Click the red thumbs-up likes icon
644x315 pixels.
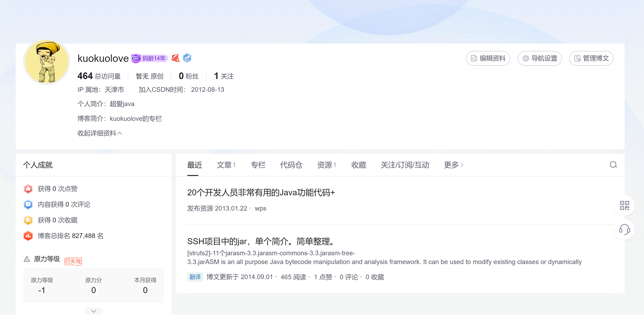28,189
